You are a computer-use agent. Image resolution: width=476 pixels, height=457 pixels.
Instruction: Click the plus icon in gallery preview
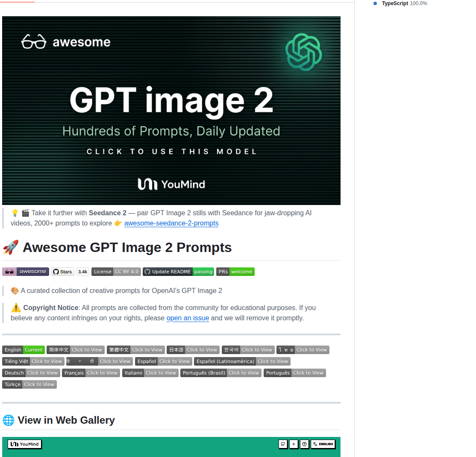(x=294, y=444)
